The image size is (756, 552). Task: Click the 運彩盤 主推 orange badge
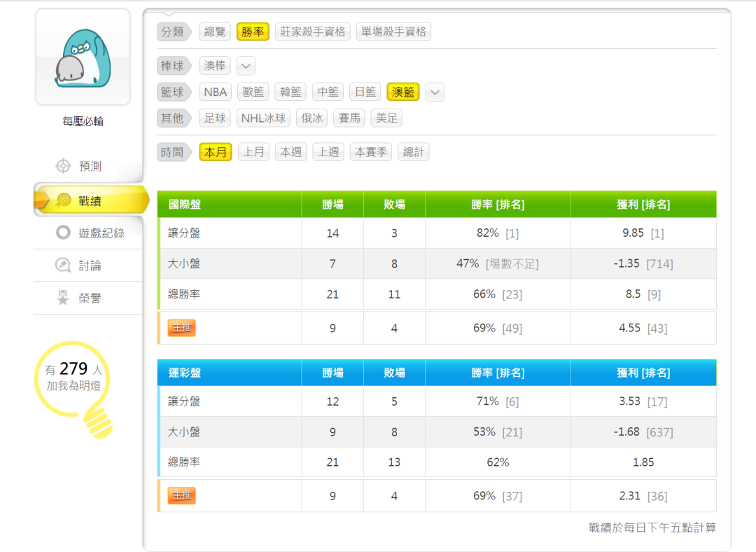(182, 495)
